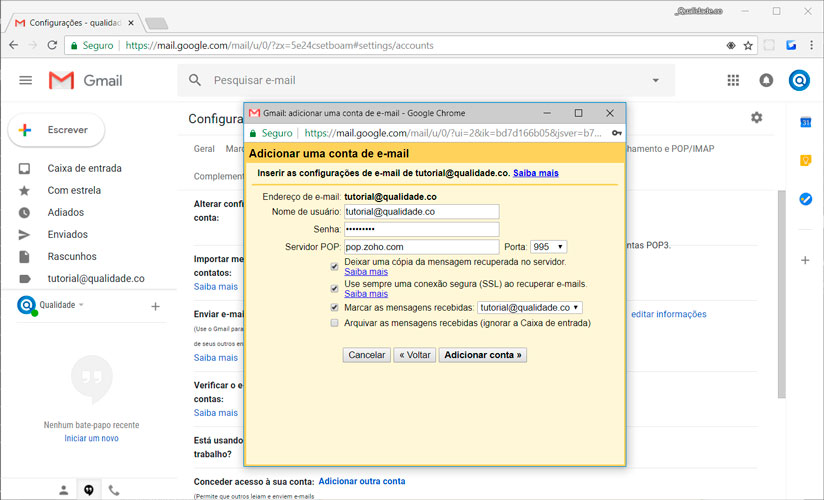Start new chat plus icon beside Qualidade
The image size is (824, 500).
(x=156, y=306)
